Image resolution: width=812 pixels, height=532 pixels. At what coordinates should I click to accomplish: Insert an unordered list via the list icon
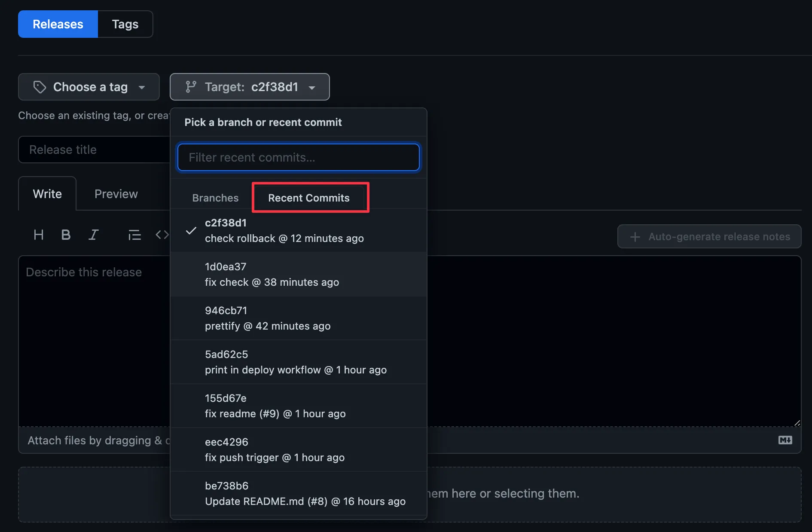click(134, 235)
